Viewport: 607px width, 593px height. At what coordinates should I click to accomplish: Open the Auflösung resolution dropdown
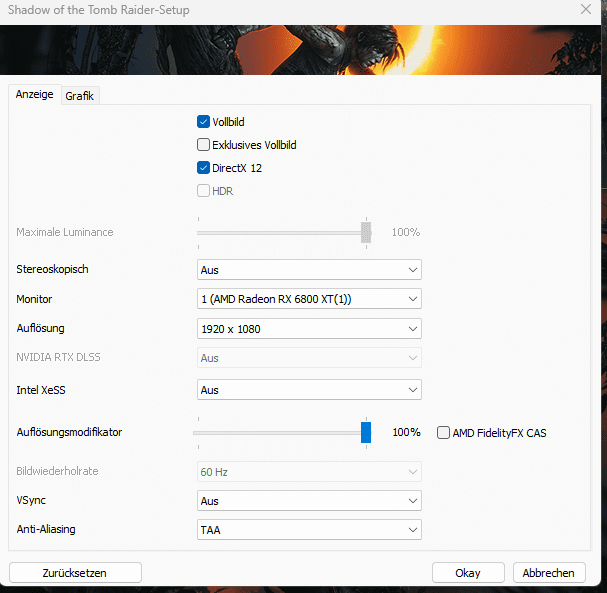[309, 329]
